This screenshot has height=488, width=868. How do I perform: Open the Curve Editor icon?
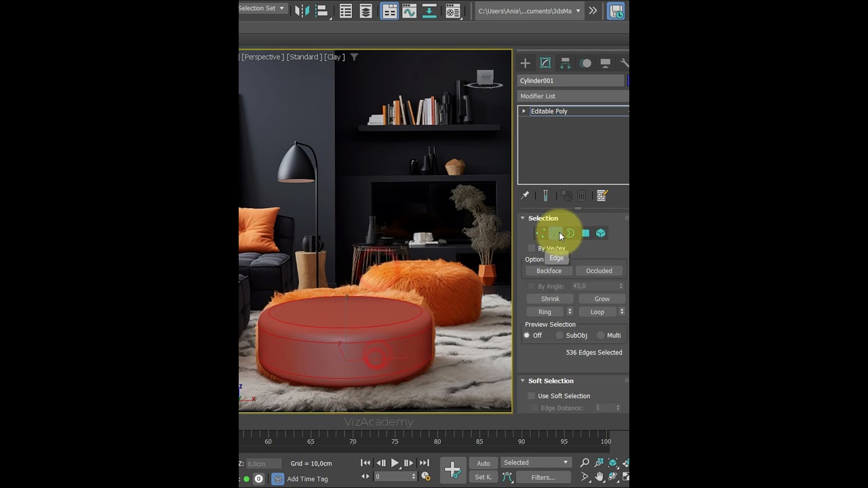click(410, 11)
